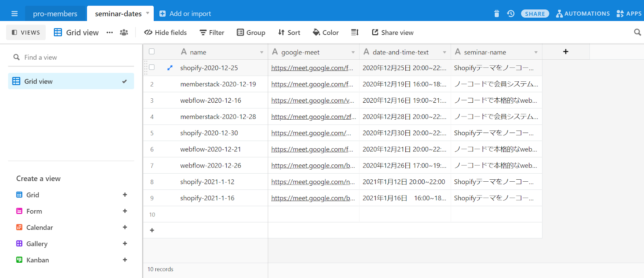Click the Find a view search field
The width and height of the screenshot is (644, 278).
coord(71,57)
